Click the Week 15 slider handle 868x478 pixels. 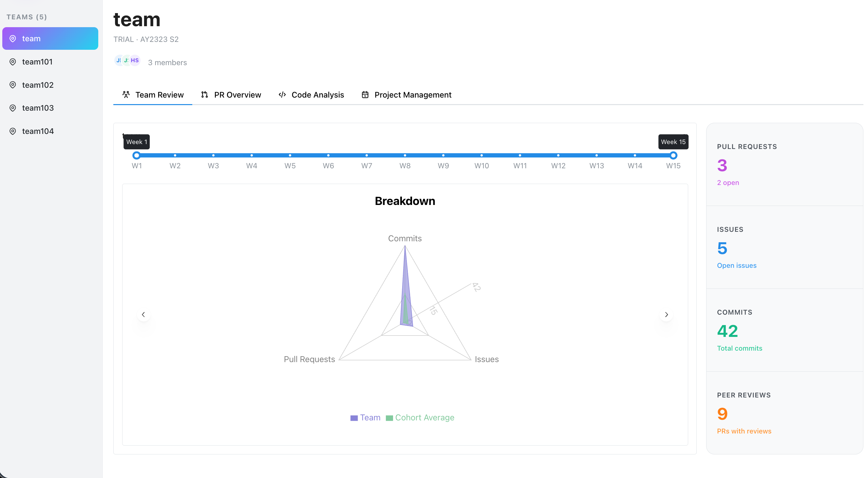[x=673, y=155]
